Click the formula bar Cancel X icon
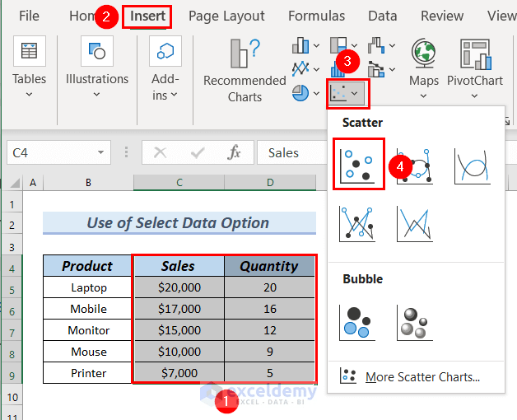The image size is (517, 420). (x=161, y=152)
